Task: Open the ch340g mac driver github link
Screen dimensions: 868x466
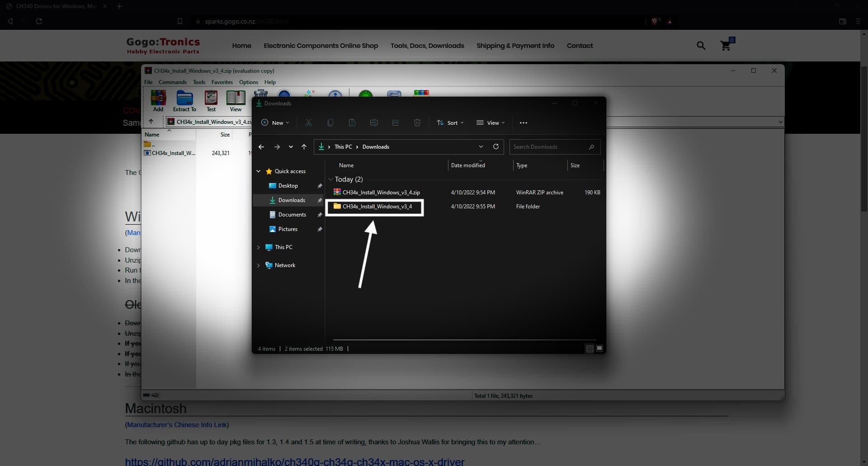Action: (295, 461)
